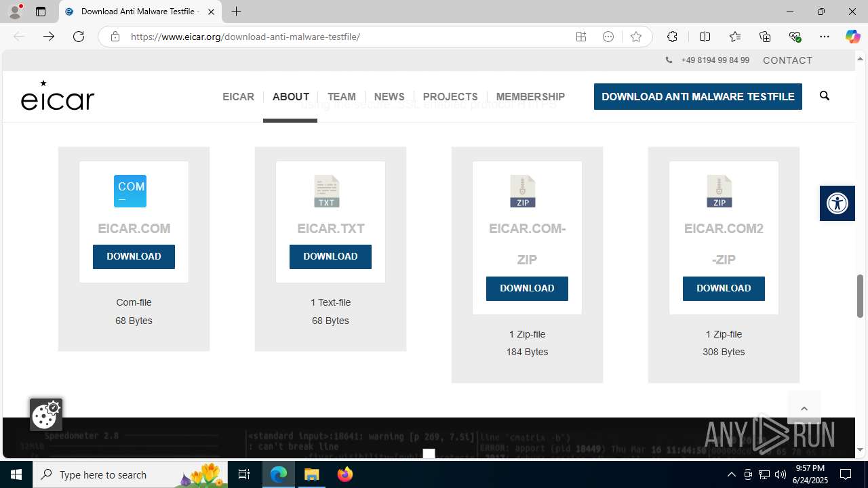The height and width of the screenshot is (488, 868).
Task: Open cookie settings icon
Action: click(46, 414)
